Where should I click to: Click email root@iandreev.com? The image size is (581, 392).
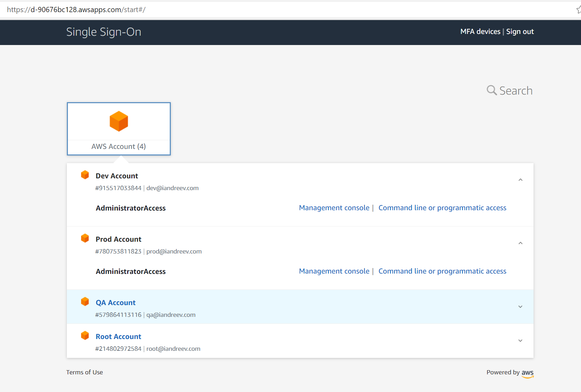tap(173, 349)
